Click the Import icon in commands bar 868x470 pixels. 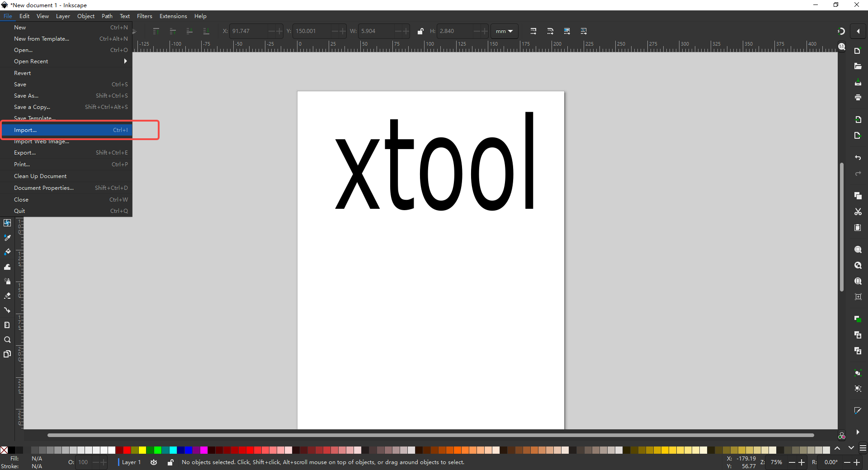(x=858, y=119)
